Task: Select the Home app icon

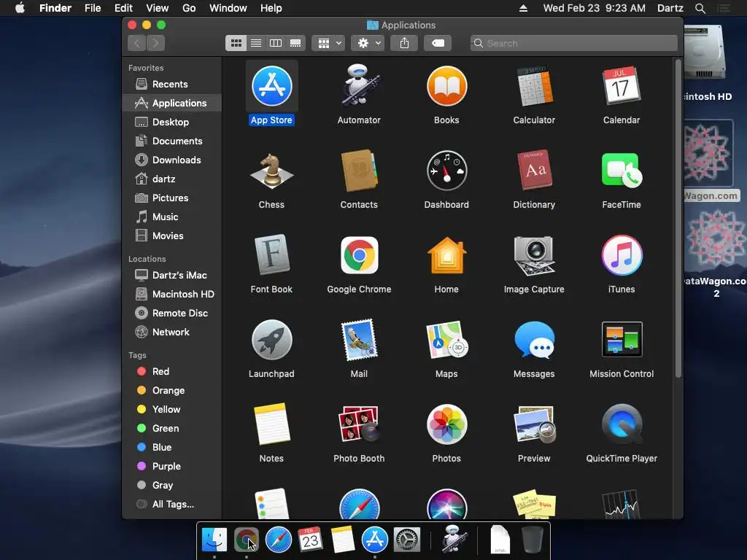Action: tap(446, 255)
